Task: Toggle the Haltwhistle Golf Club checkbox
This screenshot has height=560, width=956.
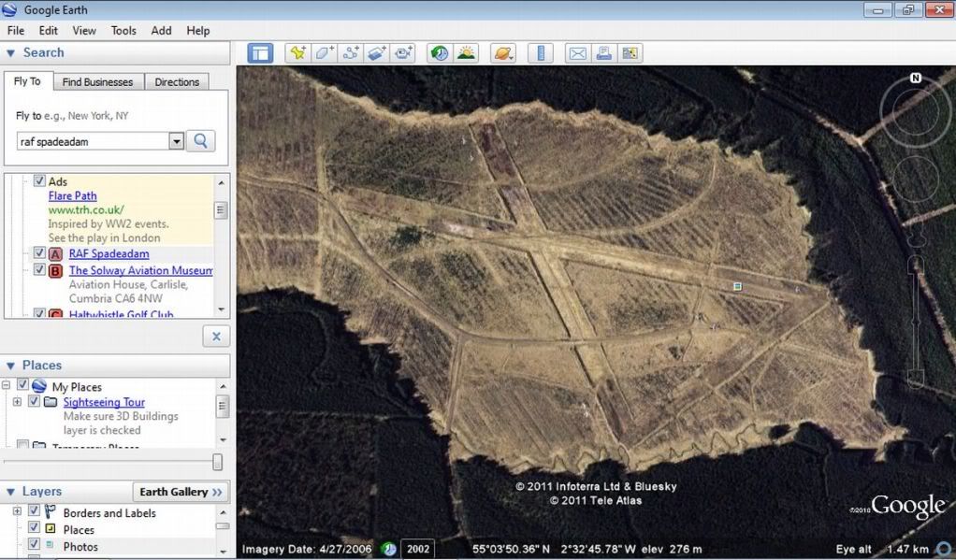Action: (39, 313)
